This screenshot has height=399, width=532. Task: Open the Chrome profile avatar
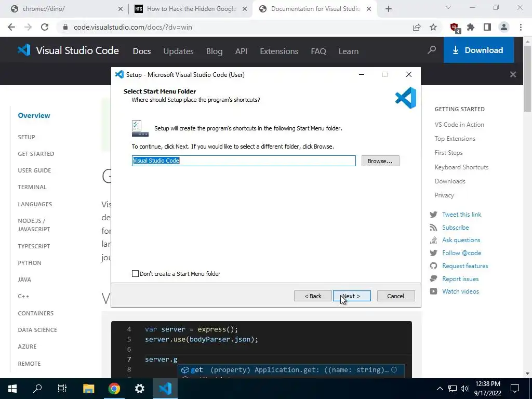(504, 27)
